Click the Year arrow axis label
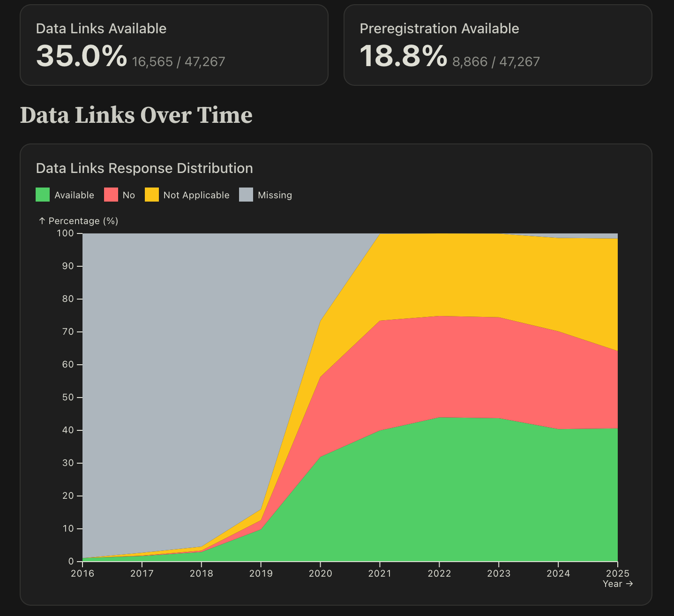This screenshot has height=616, width=674. tap(618, 584)
